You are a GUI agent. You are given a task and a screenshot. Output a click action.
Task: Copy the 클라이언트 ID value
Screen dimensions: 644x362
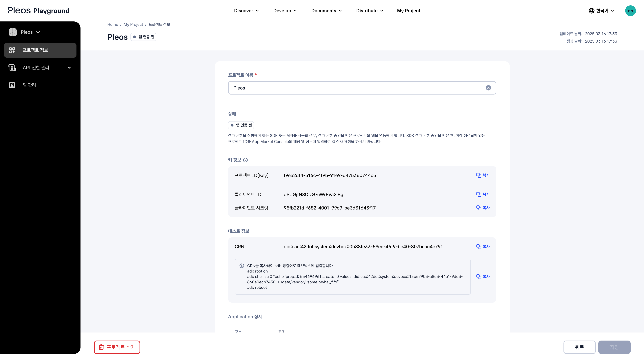[x=483, y=194]
